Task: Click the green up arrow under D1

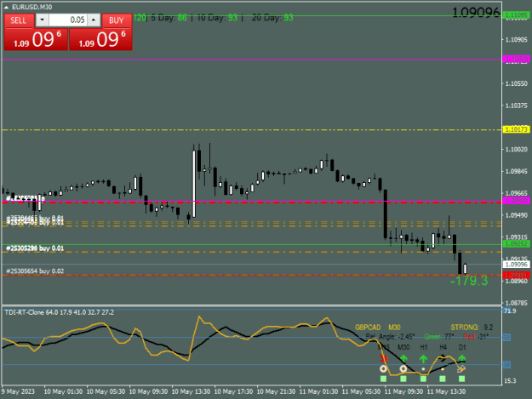Action: [x=462, y=358]
